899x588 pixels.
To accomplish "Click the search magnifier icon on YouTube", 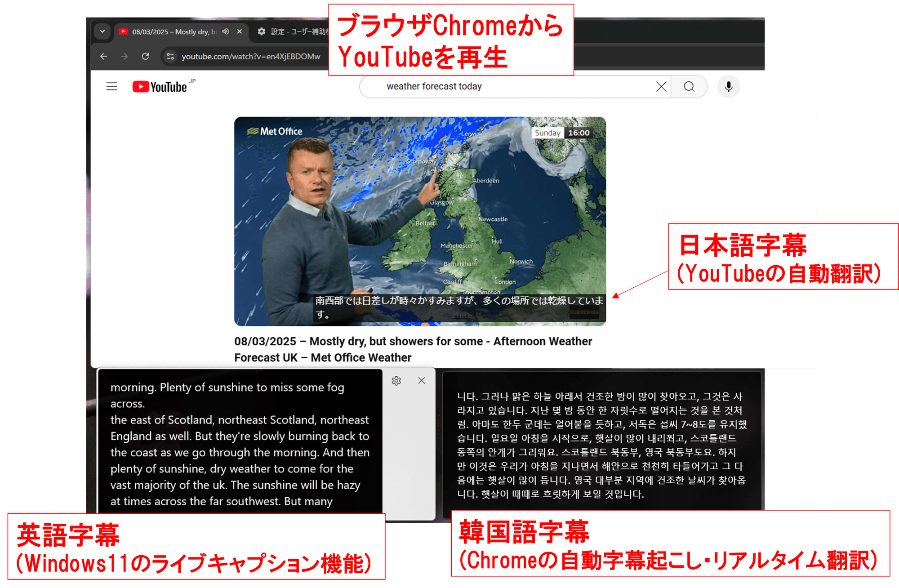I will click(689, 86).
